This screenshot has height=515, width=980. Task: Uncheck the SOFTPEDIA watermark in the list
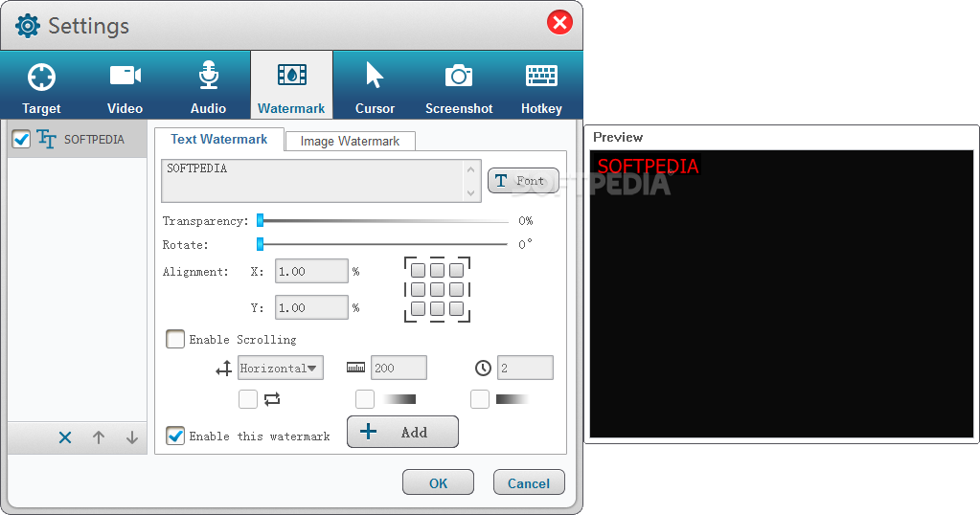[21, 140]
